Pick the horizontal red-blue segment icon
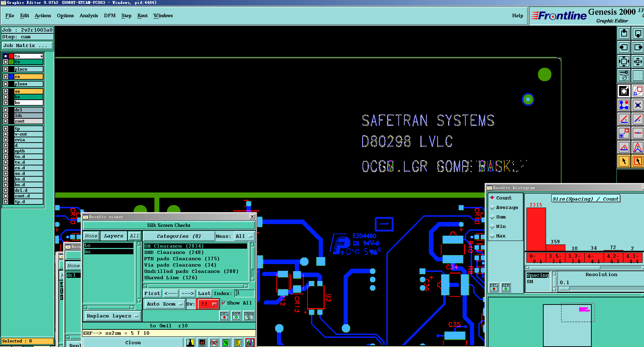This screenshot has height=347, width=644. tap(638, 133)
